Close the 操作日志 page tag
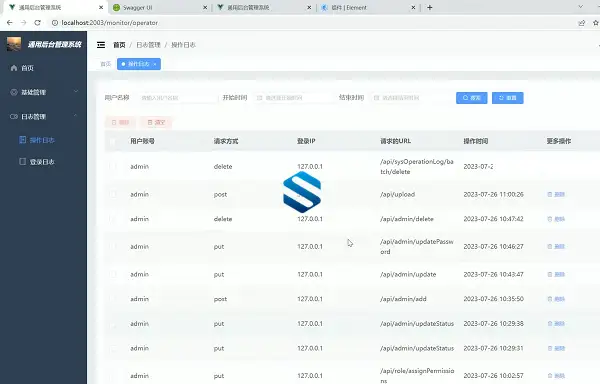This screenshot has width=600, height=384. pos(155,64)
